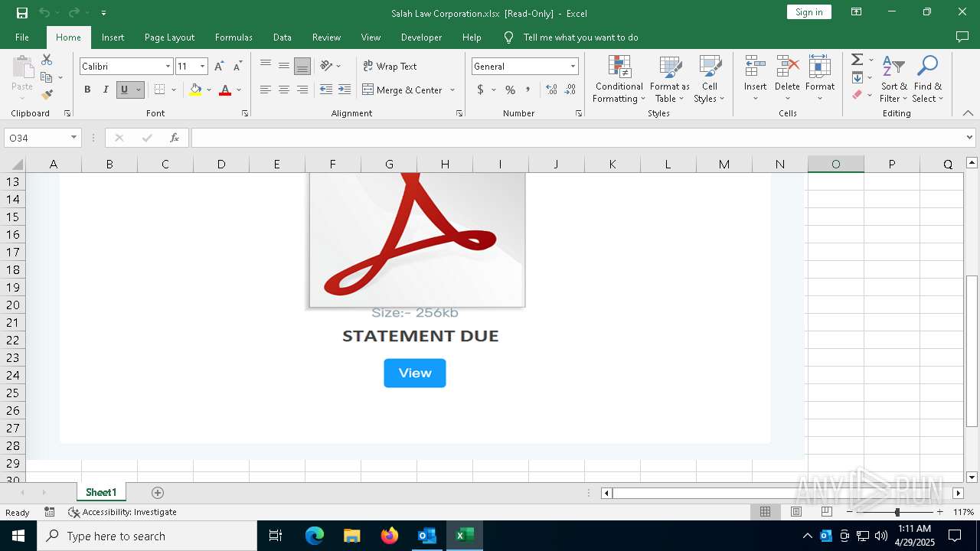
Task: Open Find & Select magnifier
Action: (x=928, y=79)
